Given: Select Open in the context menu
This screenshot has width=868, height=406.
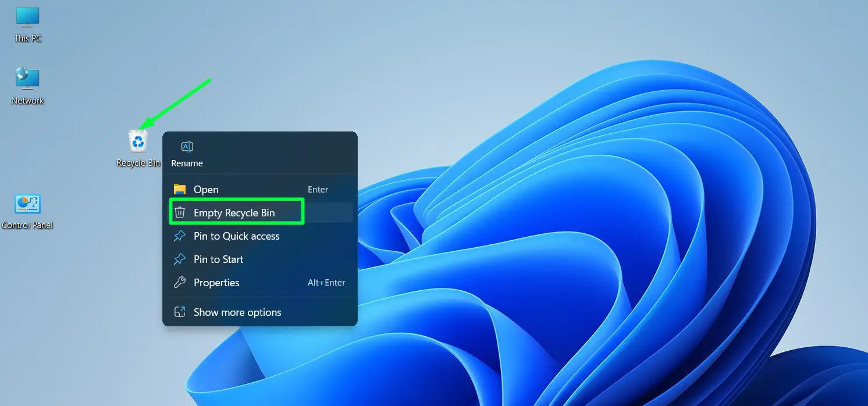Looking at the screenshot, I should [x=206, y=189].
